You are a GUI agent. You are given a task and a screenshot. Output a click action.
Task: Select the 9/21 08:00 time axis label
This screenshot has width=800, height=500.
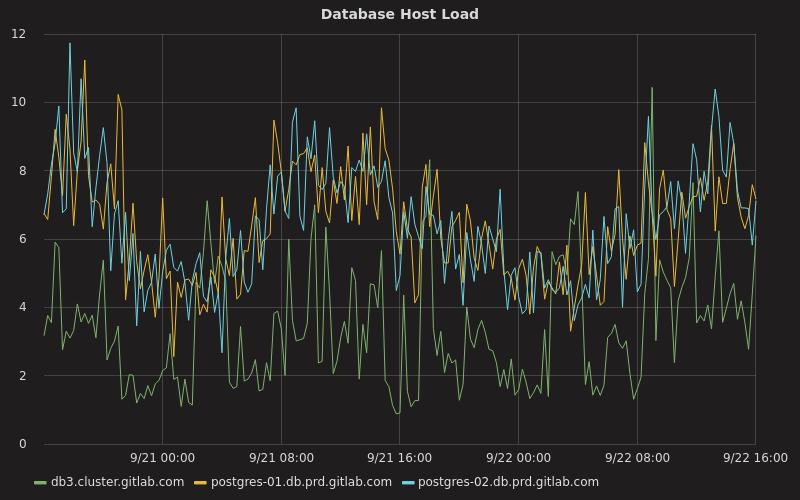coord(281,457)
